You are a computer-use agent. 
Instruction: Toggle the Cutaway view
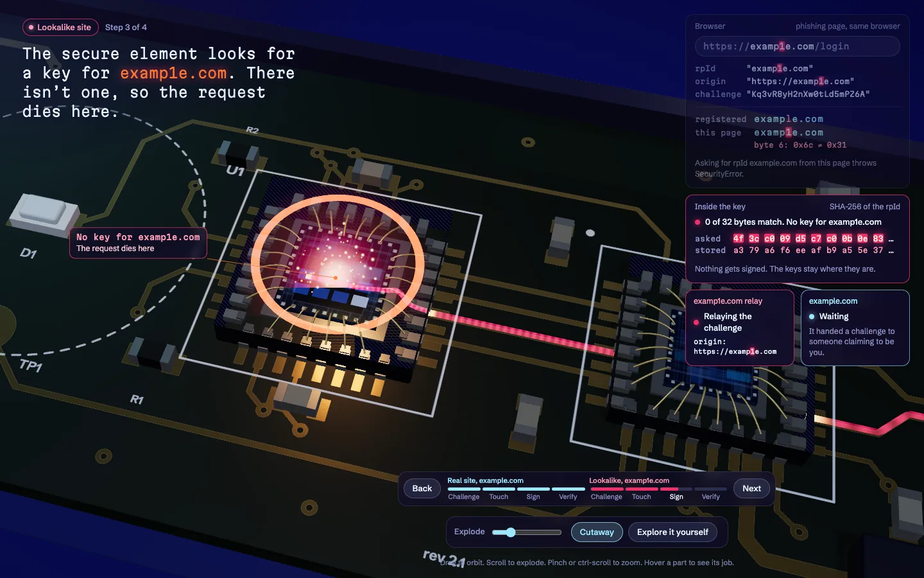pos(597,532)
